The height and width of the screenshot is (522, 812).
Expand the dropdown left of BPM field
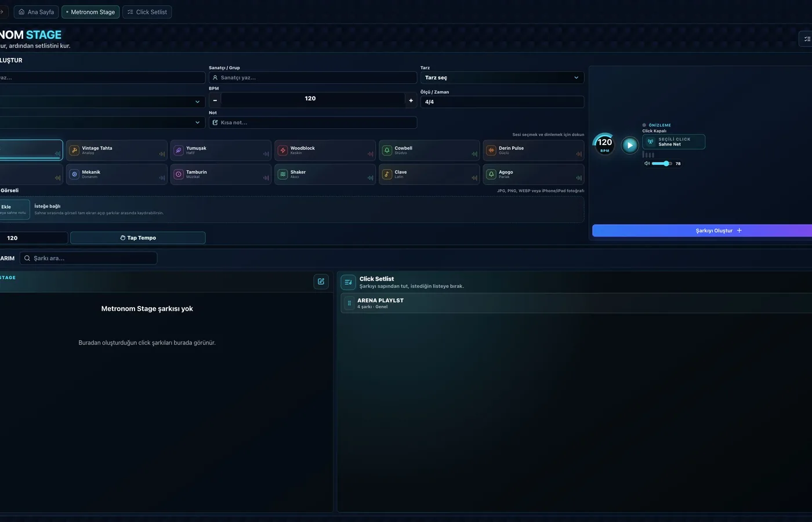coord(102,101)
